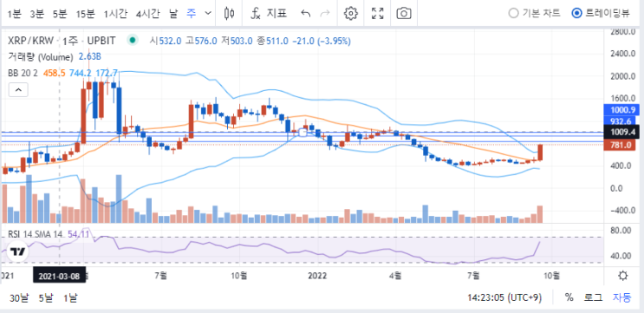Undo the last chart action
The height and width of the screenshot is (313, 644).
click(305, 13)
